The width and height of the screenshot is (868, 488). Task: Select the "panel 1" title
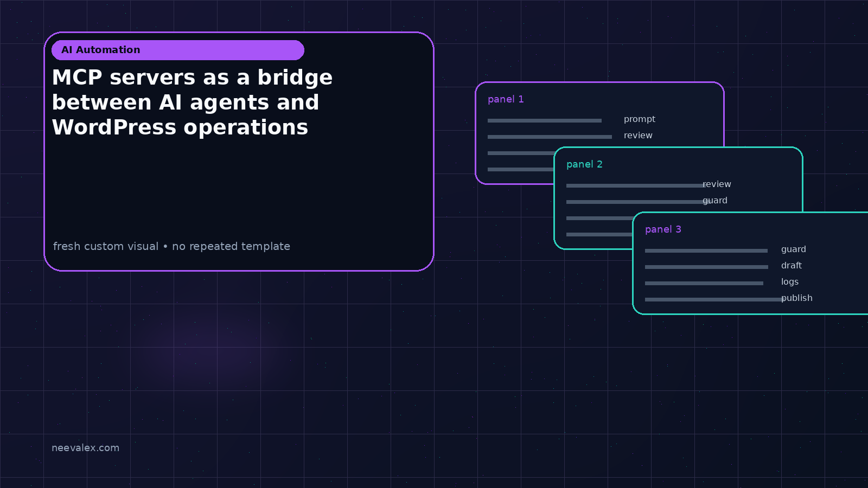[x=506, y=99]
